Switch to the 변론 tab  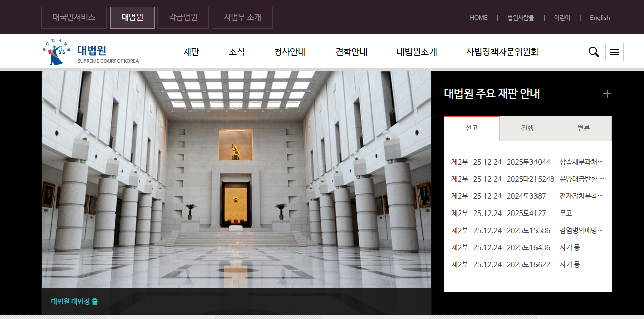[x=583, y=128]
